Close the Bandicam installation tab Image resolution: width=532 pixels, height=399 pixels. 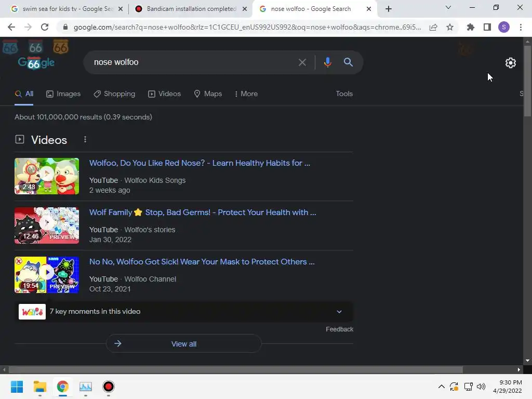pos(245,9)
